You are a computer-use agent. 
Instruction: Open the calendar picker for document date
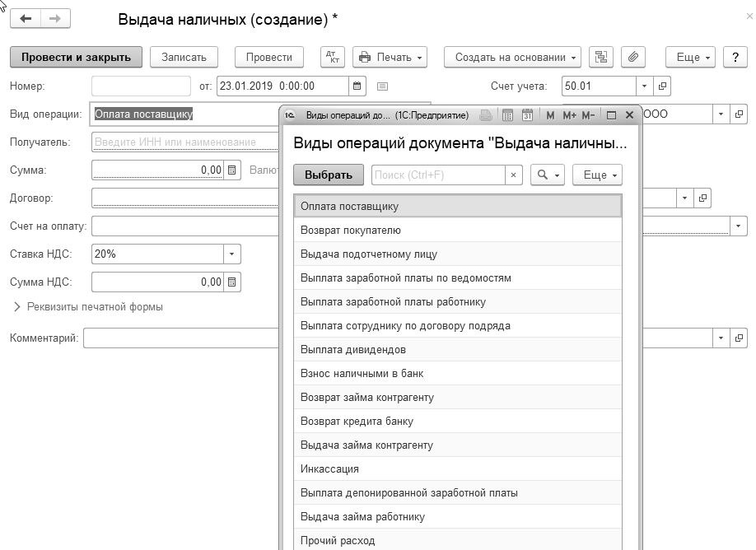(x=357, y=86)
